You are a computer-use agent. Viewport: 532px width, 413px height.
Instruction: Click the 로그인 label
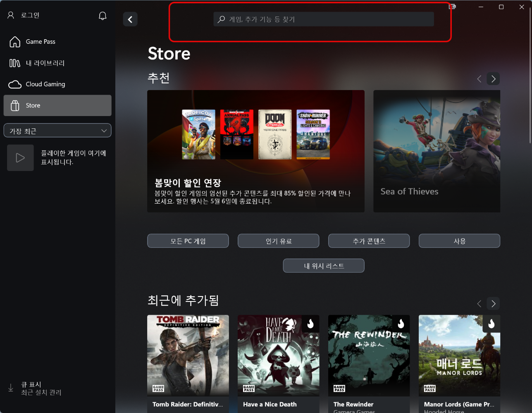coord(30,15)
